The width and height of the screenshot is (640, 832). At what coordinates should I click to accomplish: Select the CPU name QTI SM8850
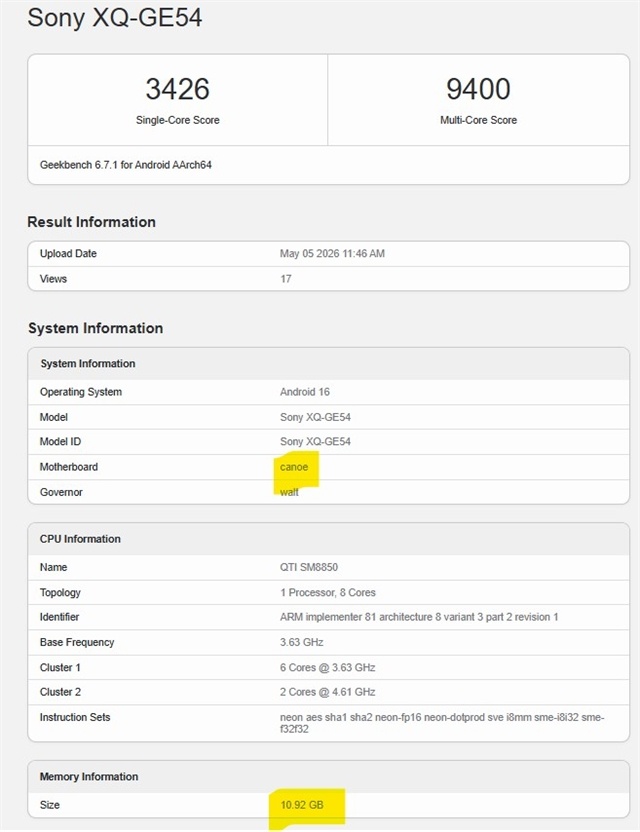(309, 567)
